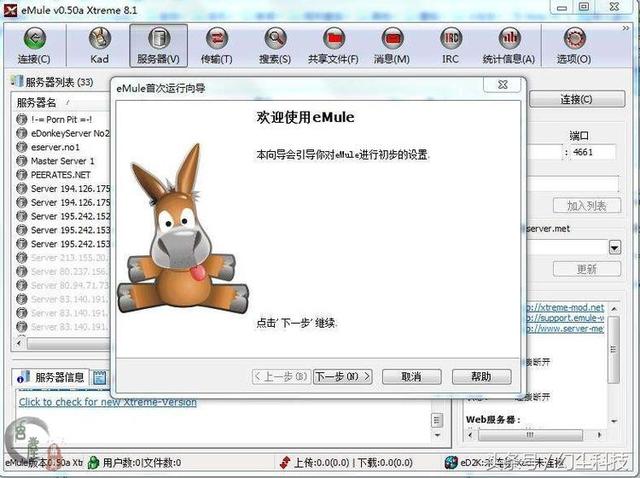This screenshot has height=478, width=640.
Task: Switch to the 服务器信息 tab
Action: (51, 377)
